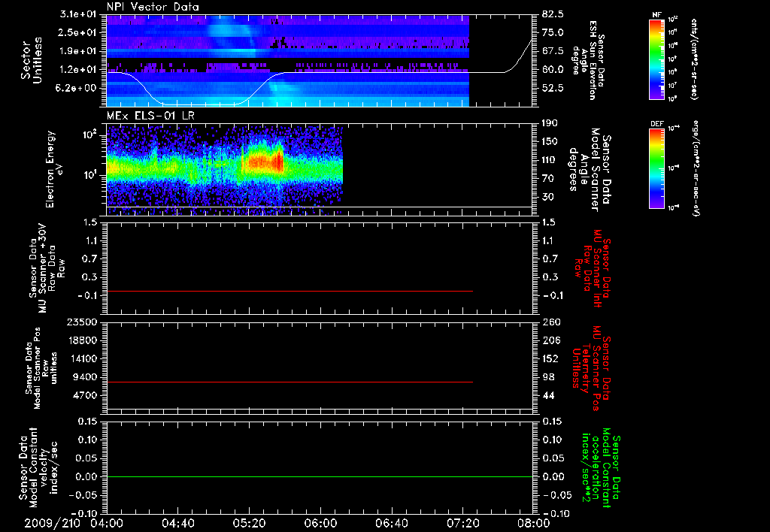Click the '260' telemetry tick value
770x532 pixels.
(551, 322)
